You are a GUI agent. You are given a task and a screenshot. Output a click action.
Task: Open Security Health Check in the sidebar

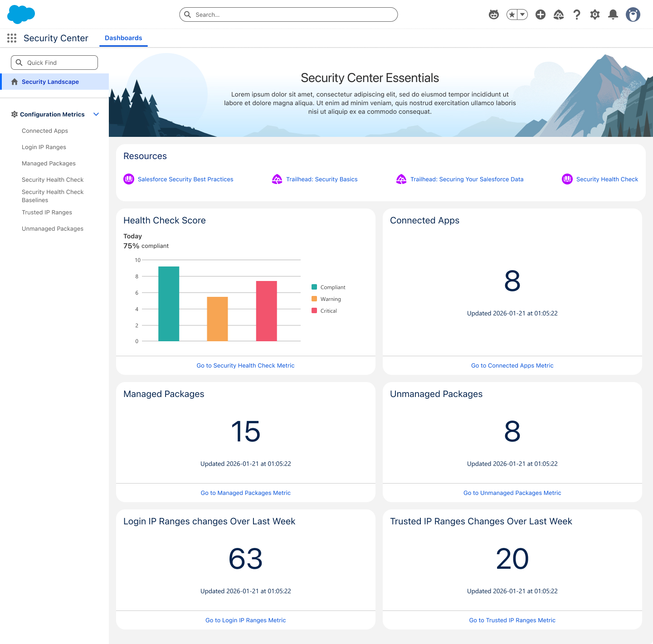coord(53,180)
